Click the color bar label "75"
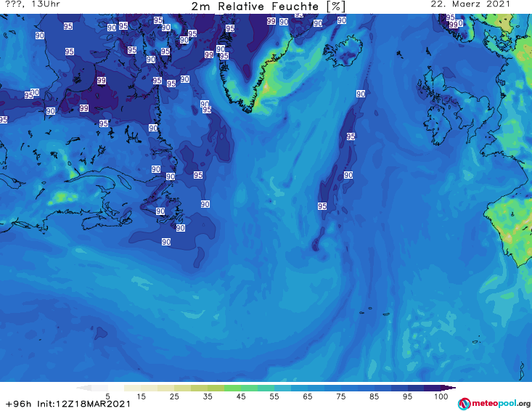Screen dimensions: 532x411 (341, 396)
